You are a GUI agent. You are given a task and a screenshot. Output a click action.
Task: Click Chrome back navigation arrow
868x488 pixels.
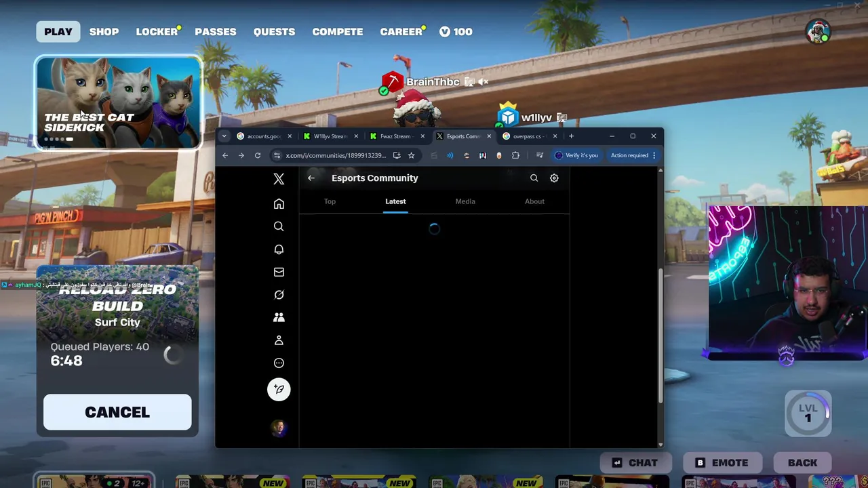[x=225, y=155]
